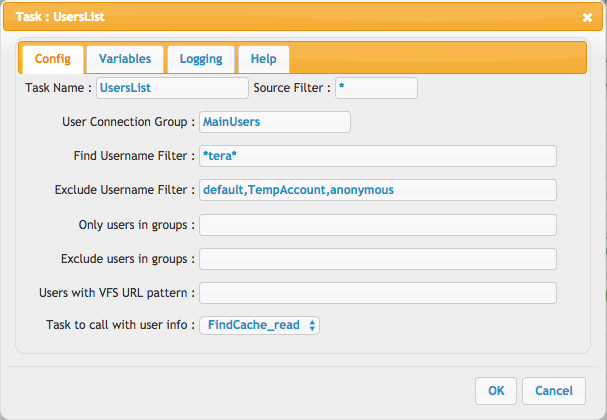Image resolution: width=607 pixels, height=420 pixels.
Task: Open the Help tab
Action: click(x=264, y=59)
